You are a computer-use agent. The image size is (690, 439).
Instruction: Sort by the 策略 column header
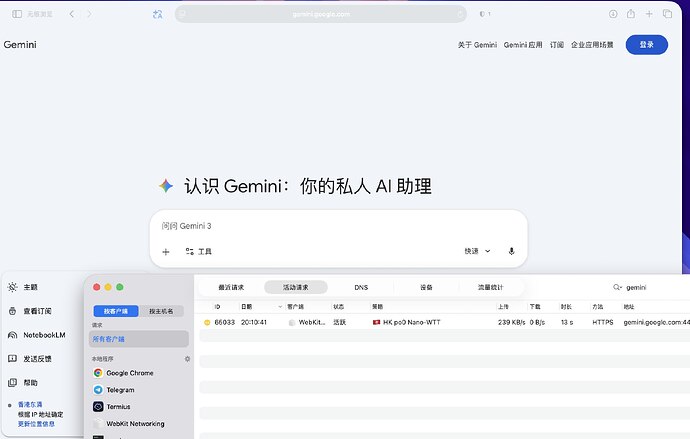click(377, 307)
